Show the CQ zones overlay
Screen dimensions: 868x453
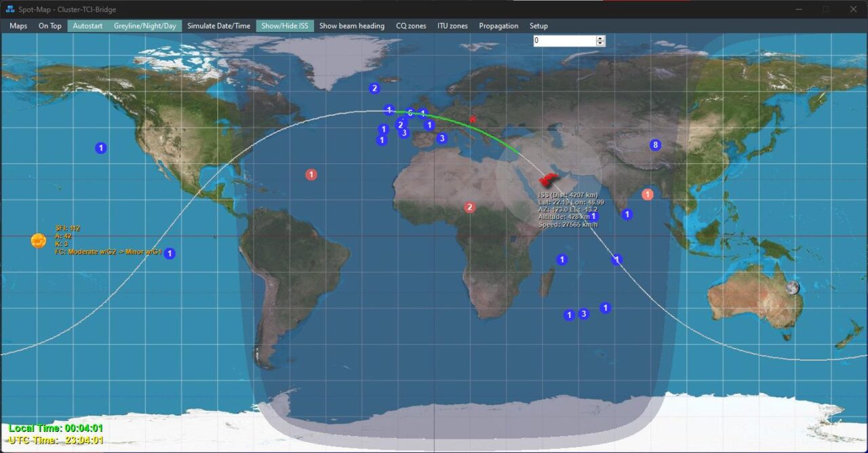411,26
